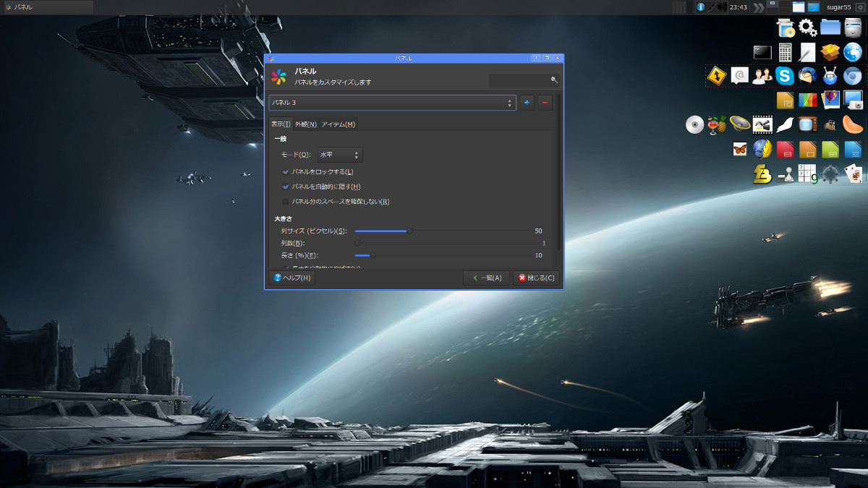868x488 pixels.
Task: Launch LibreOffice Calc green icon
Action: click(830, 149)
